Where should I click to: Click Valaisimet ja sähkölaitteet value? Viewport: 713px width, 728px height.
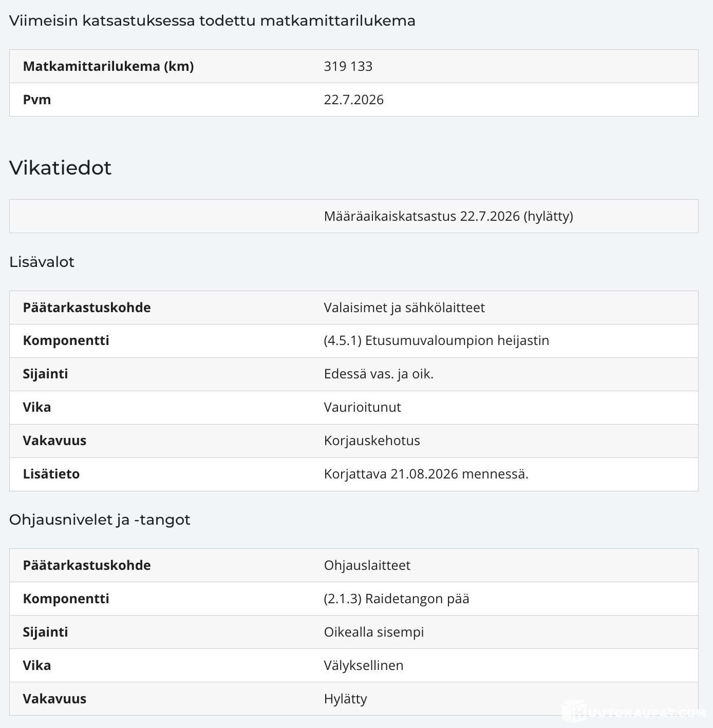point(404,308)
